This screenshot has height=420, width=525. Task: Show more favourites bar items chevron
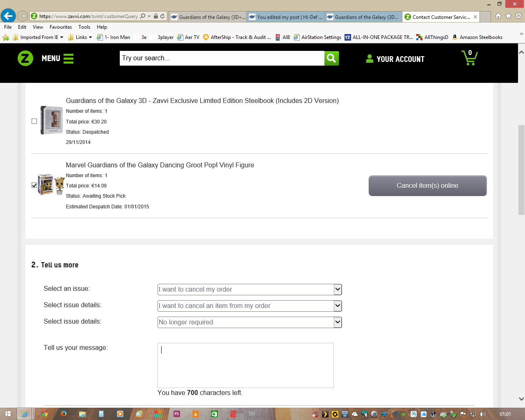coord(521,34)
